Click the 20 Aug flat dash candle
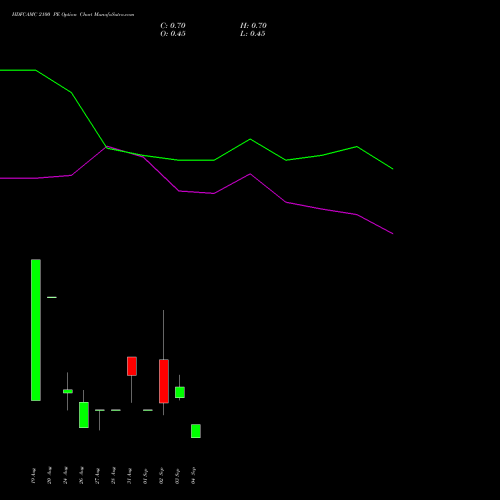The image size is (500, 500). (52, 297)
